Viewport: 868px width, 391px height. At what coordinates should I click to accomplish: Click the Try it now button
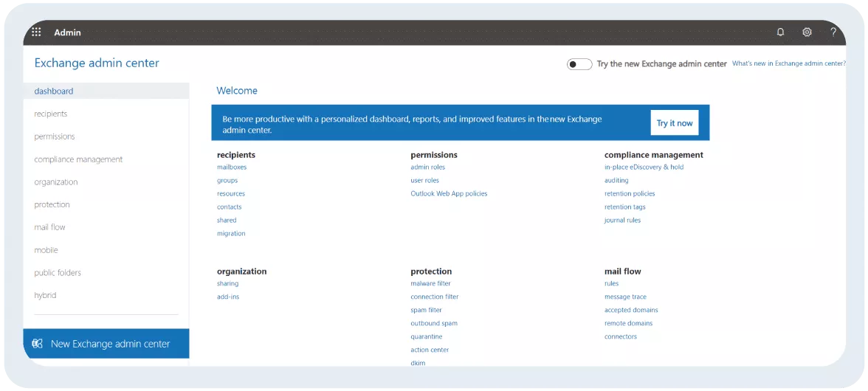coord(675,122)
